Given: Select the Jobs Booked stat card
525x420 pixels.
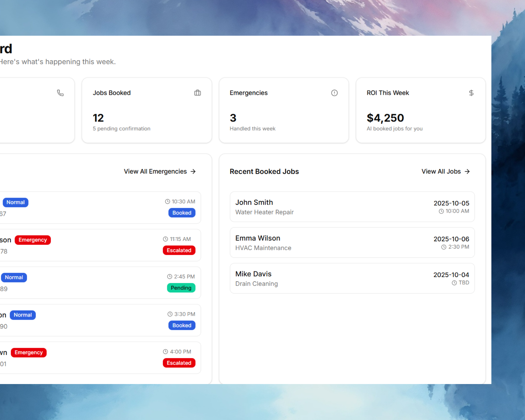Looking at the screenshot, I should [x=147, y=110].
